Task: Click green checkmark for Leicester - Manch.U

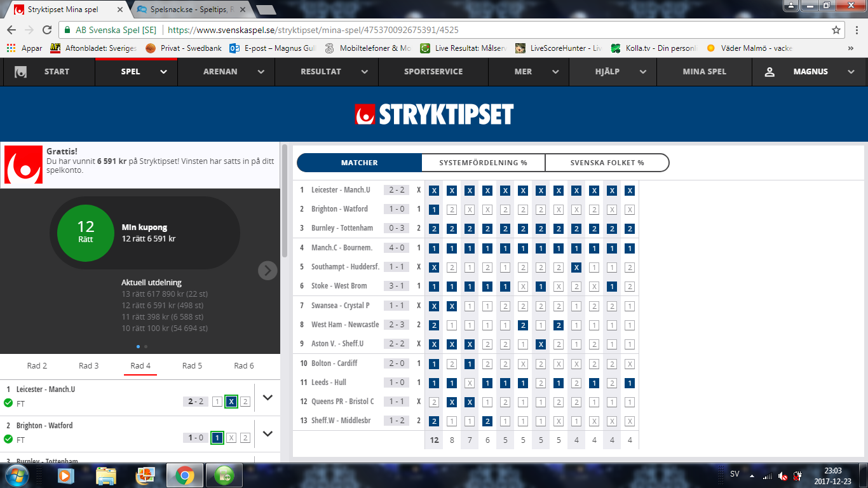Action: pos(8,403)
